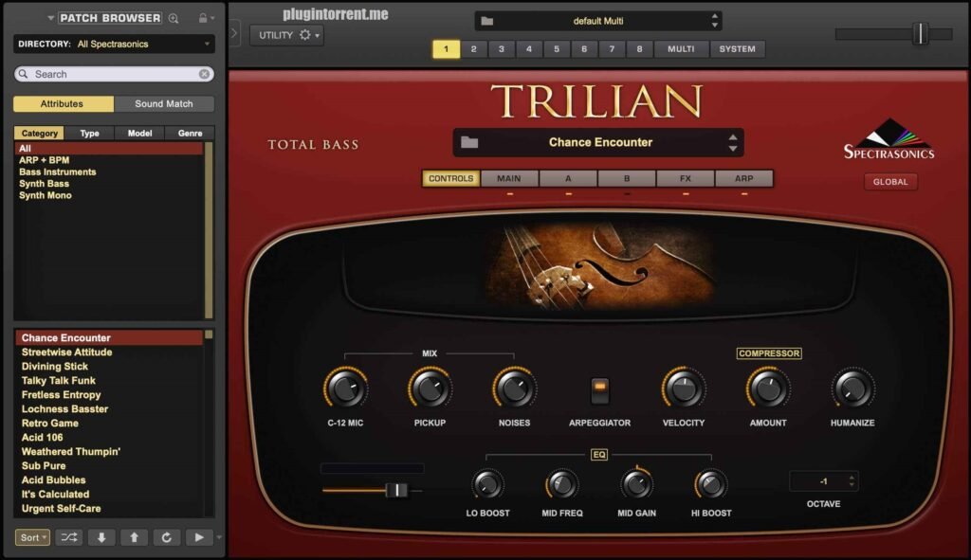Select the Attributes browse mode
This screenshot has width=971, height=560.
[64, 104]
